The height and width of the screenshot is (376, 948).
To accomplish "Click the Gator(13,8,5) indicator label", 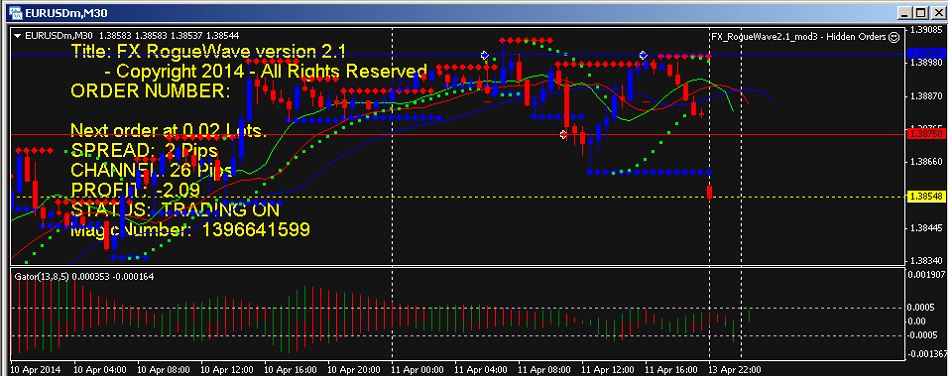I will click(41, 276).
